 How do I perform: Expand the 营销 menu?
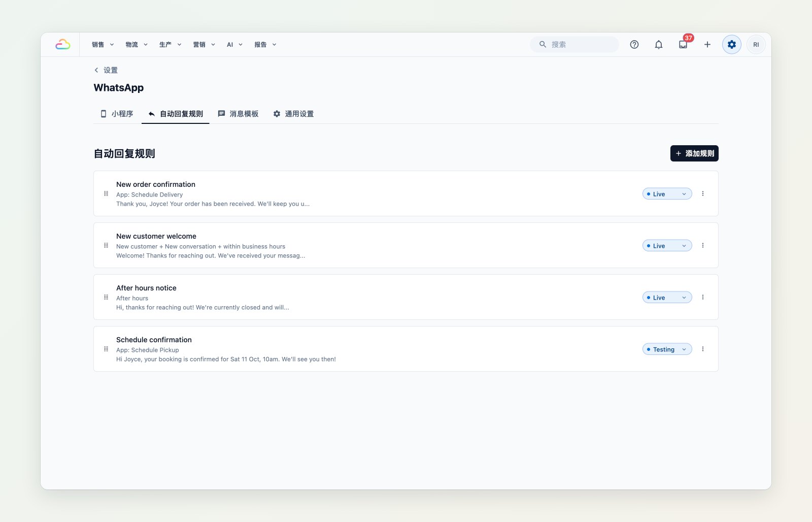click(x=204, y=45)
